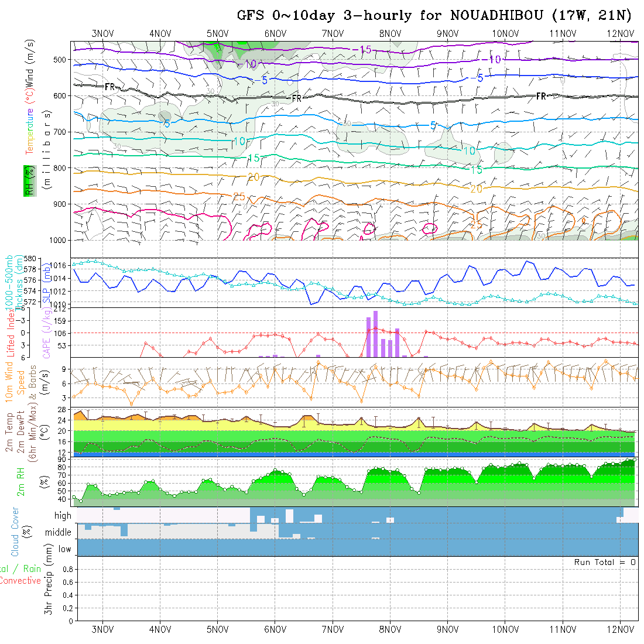
Task: Click the 'high' cloud cover row label
Action: 63,516
